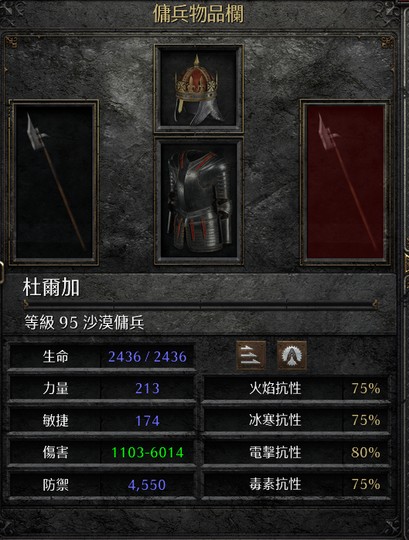Click the 生命 2436 / 2436 value
The image size is (409, 540).
click(147, 357)
